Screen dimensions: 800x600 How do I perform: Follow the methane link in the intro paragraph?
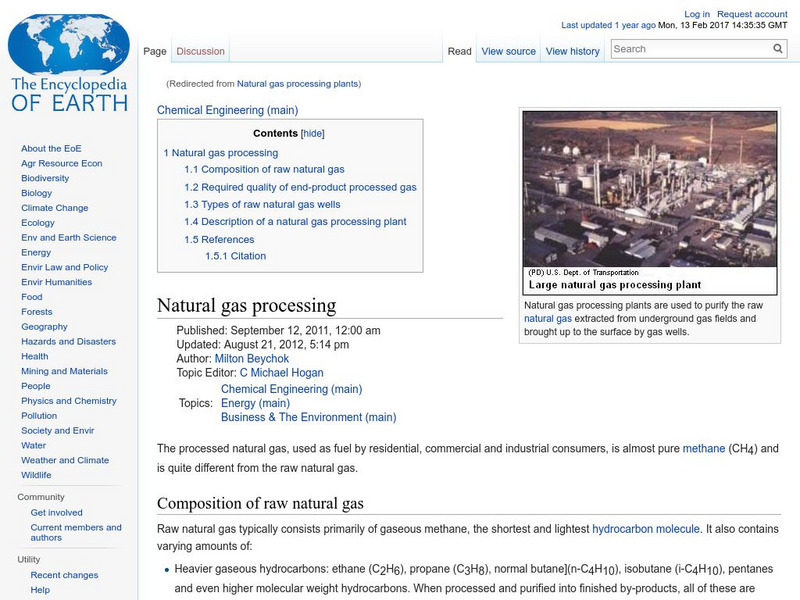pos(704,448)
